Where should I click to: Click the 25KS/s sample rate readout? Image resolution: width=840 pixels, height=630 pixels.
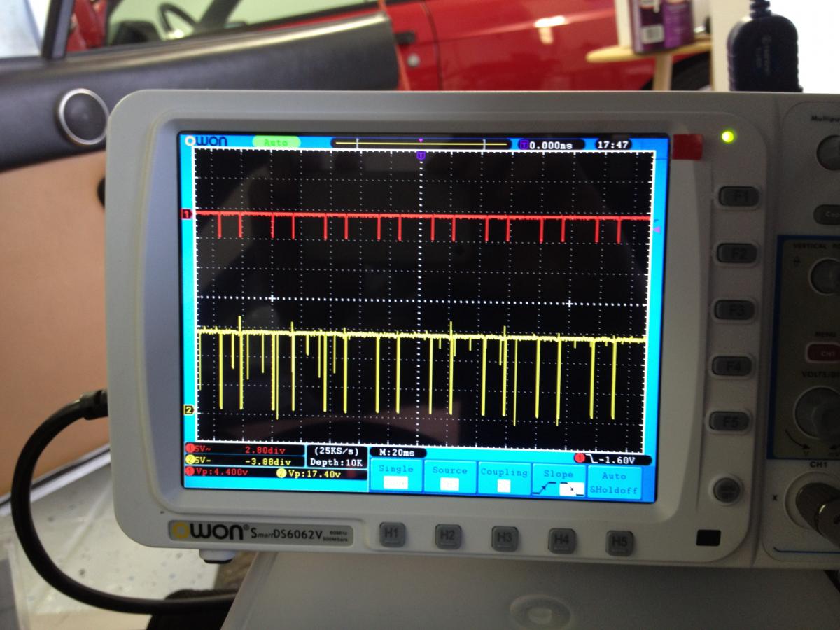click(x=337, y=451)
